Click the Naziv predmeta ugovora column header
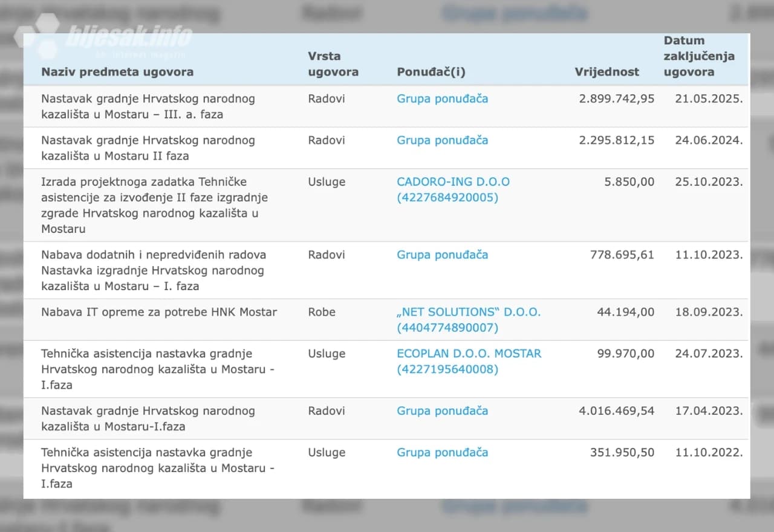Image resolution: width=774 pixels, height=532 pixels. click(117, 72)
